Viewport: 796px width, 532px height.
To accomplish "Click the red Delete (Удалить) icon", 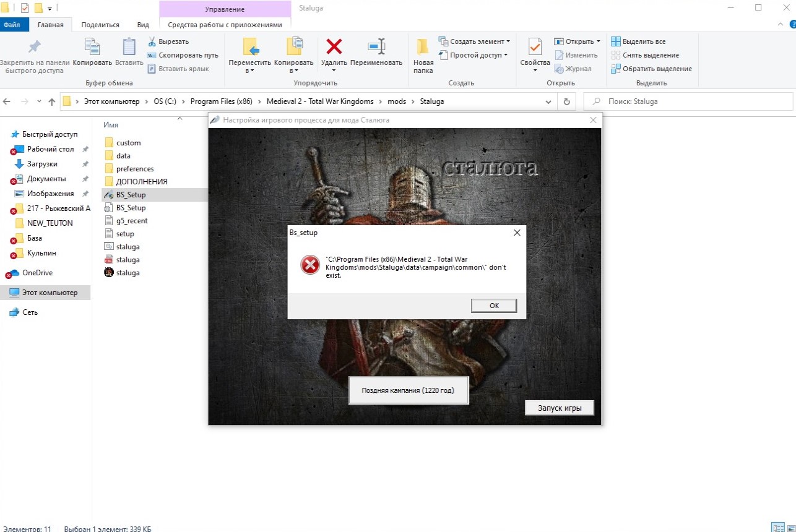I will 334,46.
